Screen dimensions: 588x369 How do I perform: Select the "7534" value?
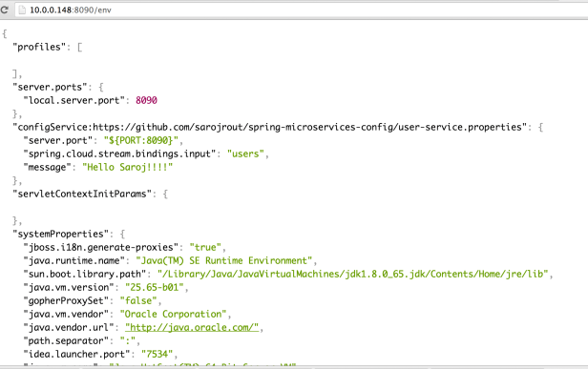[157, 354]
